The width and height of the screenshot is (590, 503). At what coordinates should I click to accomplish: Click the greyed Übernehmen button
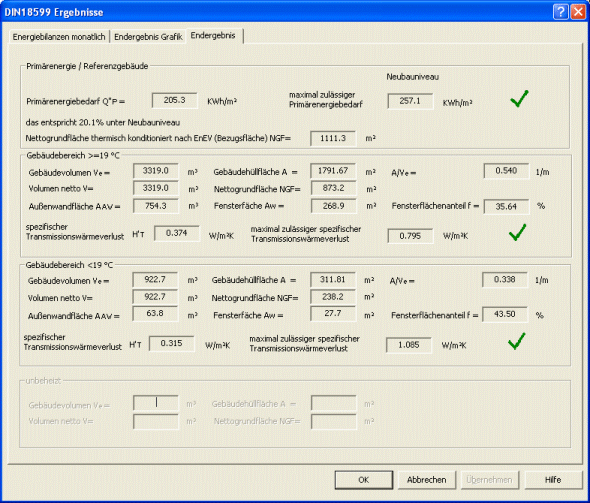click(489, 480)
